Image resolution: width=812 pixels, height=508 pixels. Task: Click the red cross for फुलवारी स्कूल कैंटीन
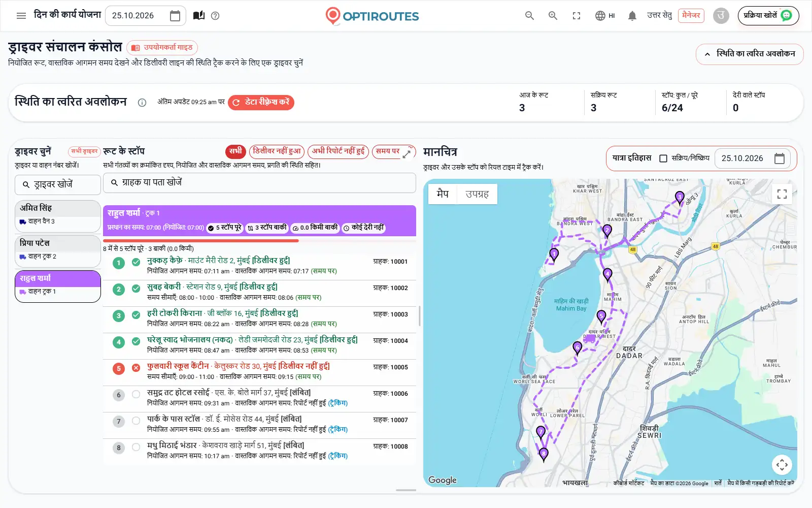[136, 368]
